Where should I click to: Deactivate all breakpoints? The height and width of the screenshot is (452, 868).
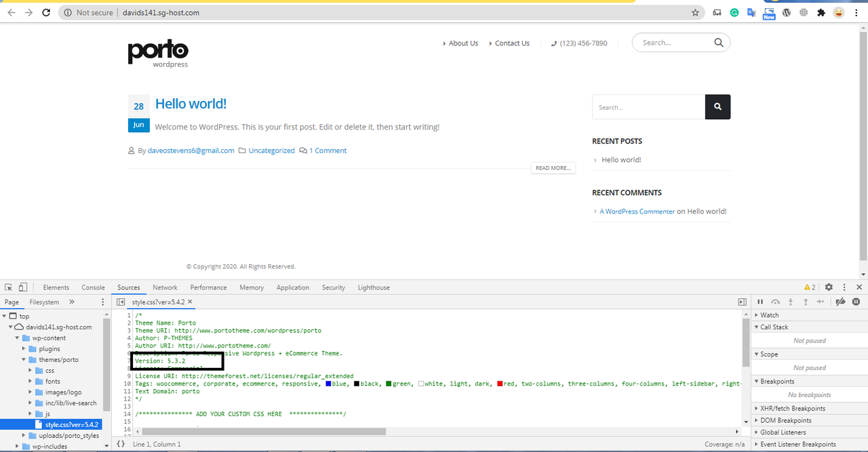841,302
